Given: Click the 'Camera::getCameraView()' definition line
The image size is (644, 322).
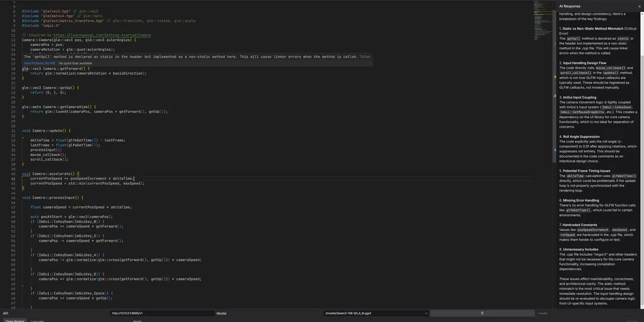Looking at the screenshot, I should tap(59, 107).
